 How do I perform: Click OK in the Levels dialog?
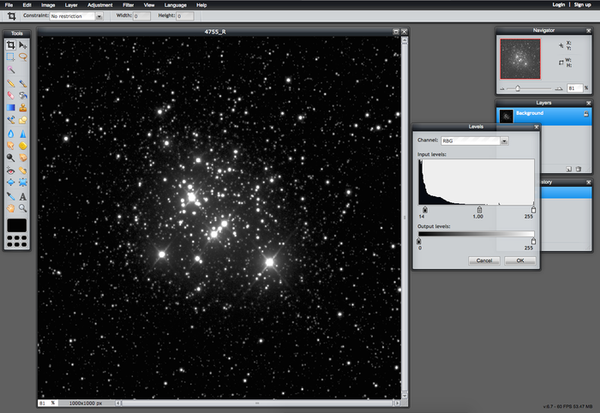click(x=519, y=260)
